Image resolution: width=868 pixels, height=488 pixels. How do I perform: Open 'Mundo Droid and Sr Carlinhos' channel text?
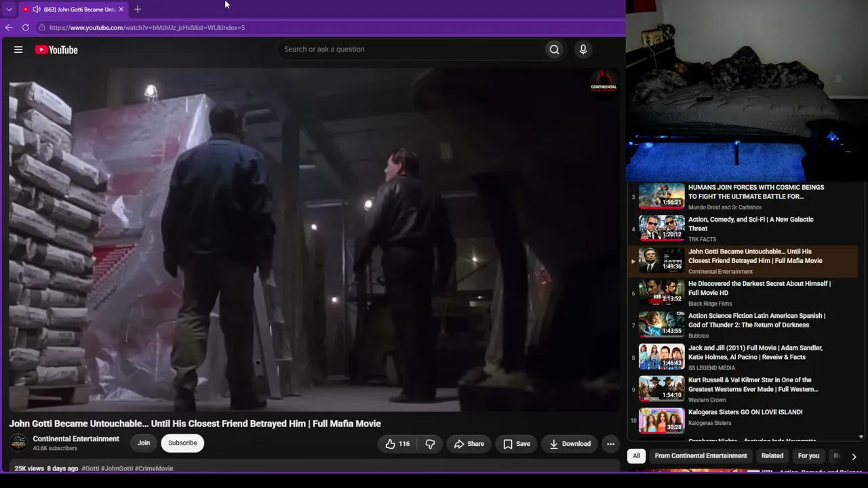point(725,207)
